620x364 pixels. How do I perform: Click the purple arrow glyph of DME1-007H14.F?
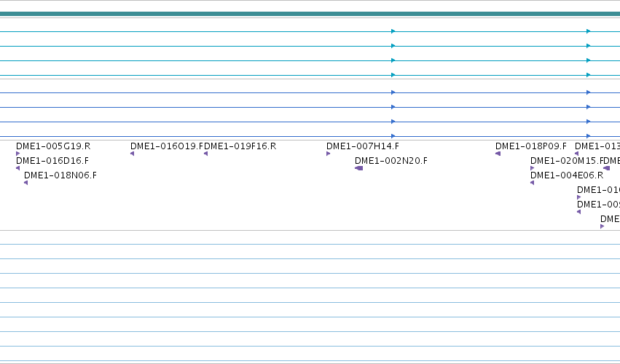coord(328,154)
